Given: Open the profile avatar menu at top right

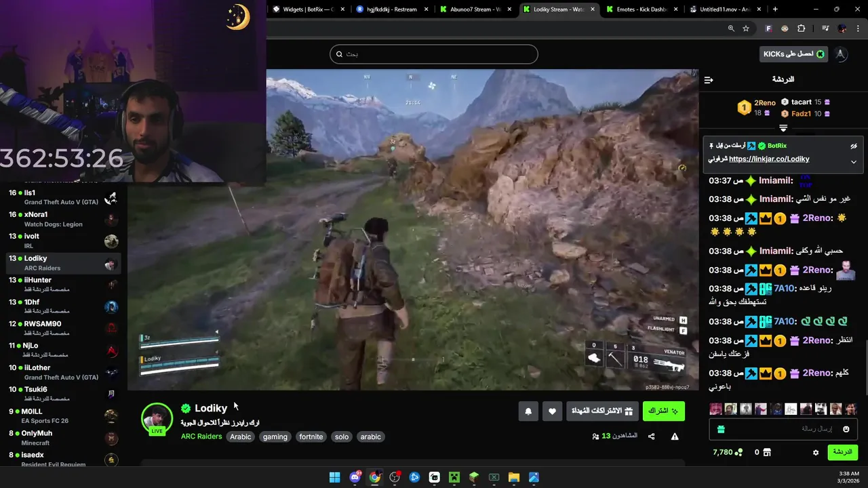Looking at the screenshot, I should [841, 54].
